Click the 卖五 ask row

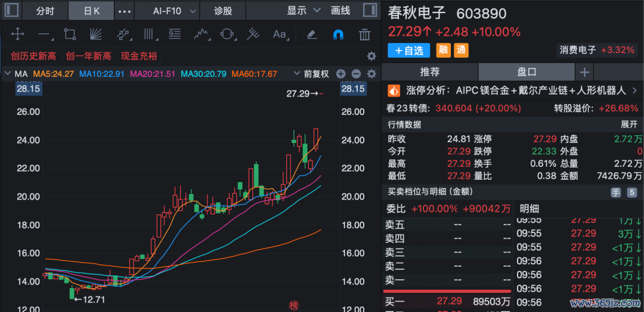447,224
